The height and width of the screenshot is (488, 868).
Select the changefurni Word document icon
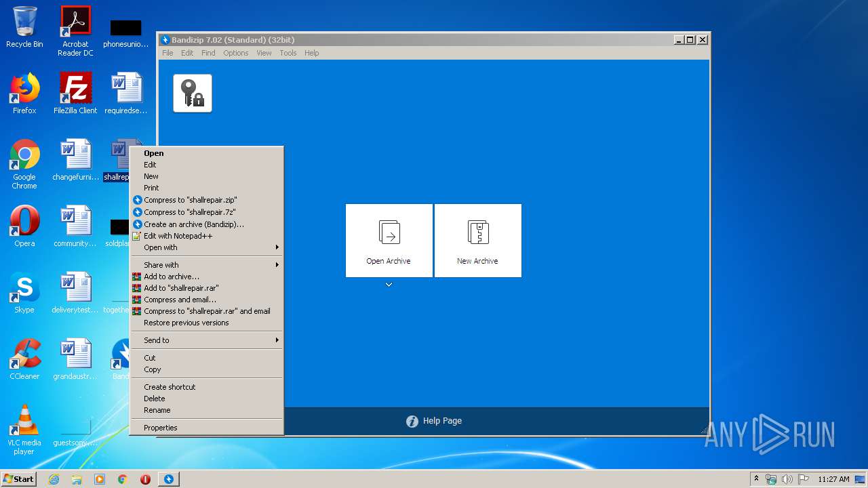75,160
